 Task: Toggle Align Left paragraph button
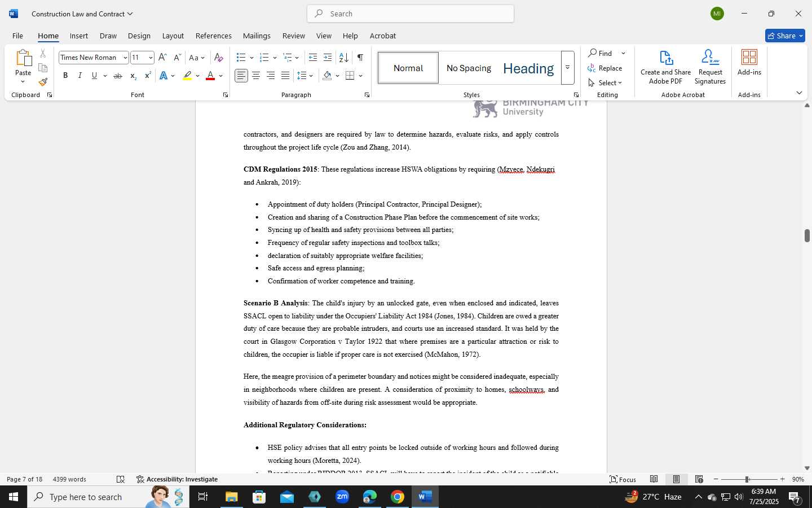pyautogui.click(x=241, y=76)
